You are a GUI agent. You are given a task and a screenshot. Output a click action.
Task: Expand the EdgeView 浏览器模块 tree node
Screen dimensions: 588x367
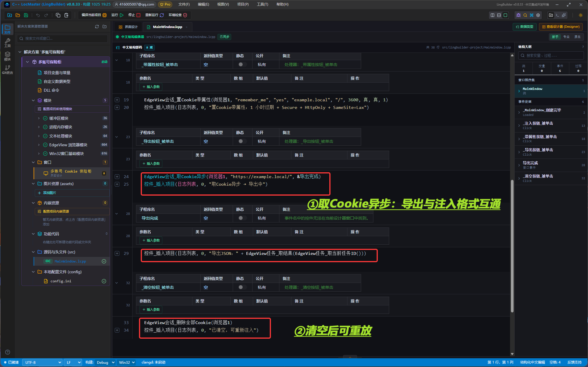point(39,145)
